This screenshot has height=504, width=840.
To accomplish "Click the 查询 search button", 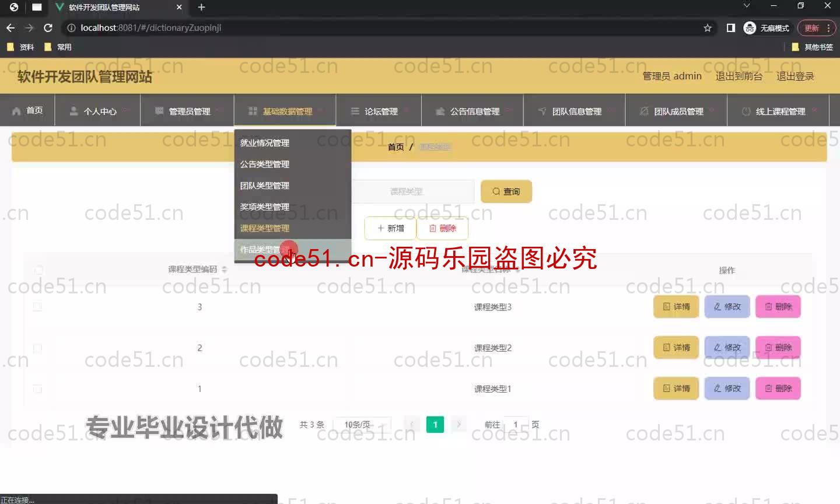I will click(506, 191).
